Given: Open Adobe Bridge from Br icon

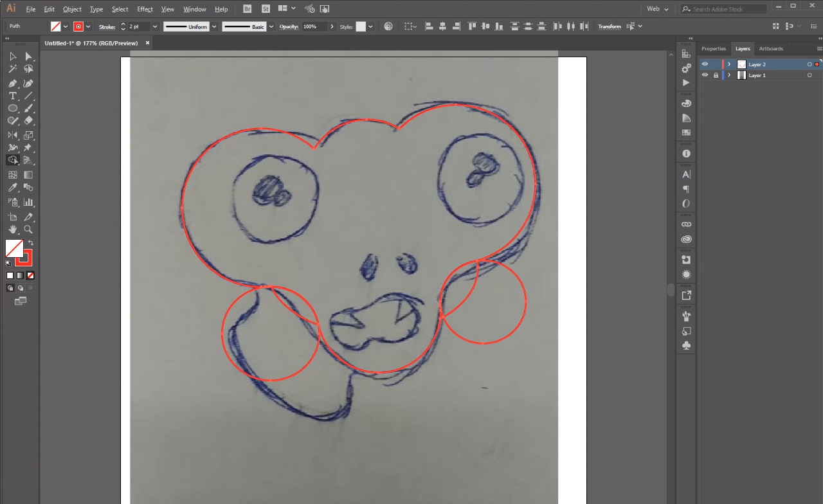Looking at the screenshot, I should pos(248,9).
